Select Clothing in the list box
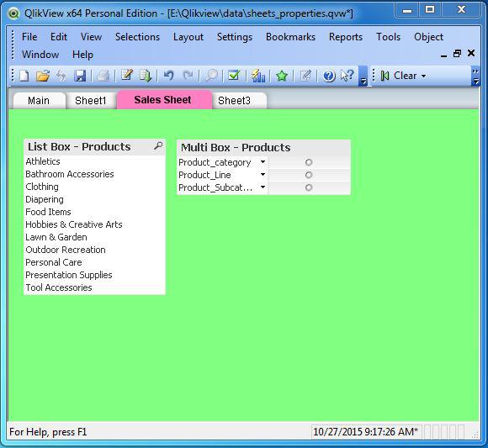This screenshot has height=448, width=488. click(94, 187)
